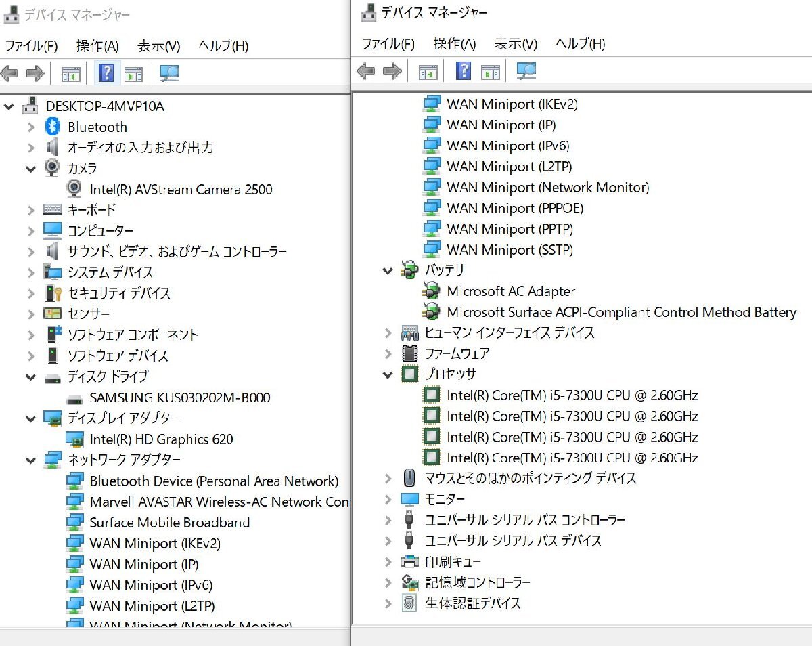This screenshot has width=812, height=646.
Task: Click the drive icon beside ディスク ドライブ
Action: click(x=52, y=378)
